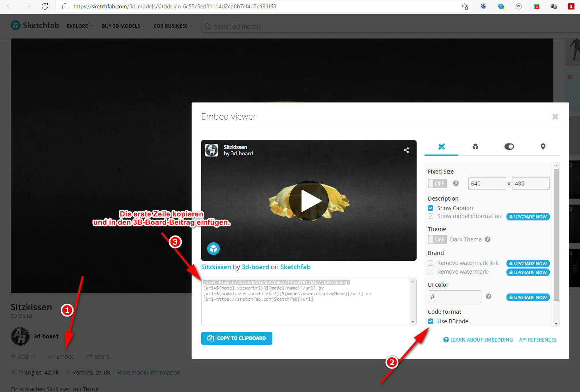
Task: Click the width field showing 640
Action: tap(487, 183)
